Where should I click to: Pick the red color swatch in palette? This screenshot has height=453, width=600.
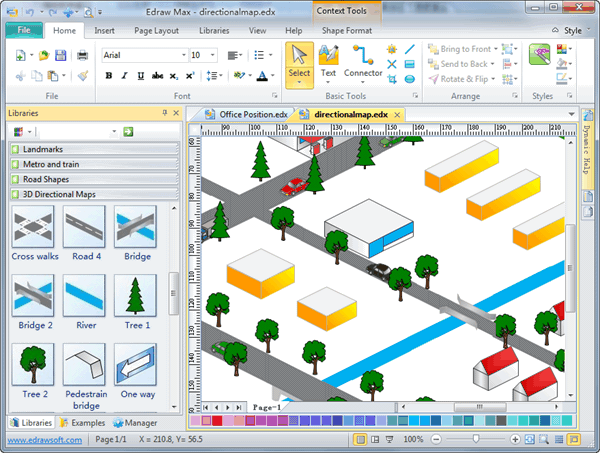pos(218,421)
